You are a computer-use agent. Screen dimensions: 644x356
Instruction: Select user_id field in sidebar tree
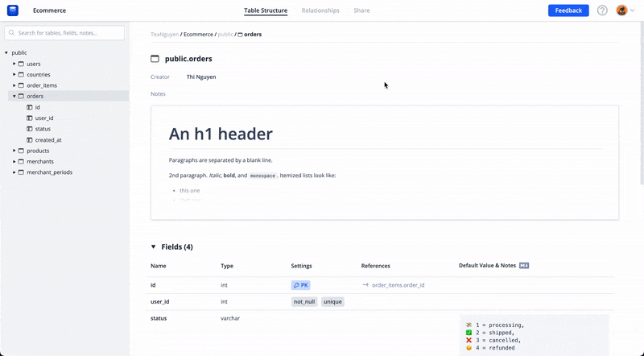pos(44,118)
